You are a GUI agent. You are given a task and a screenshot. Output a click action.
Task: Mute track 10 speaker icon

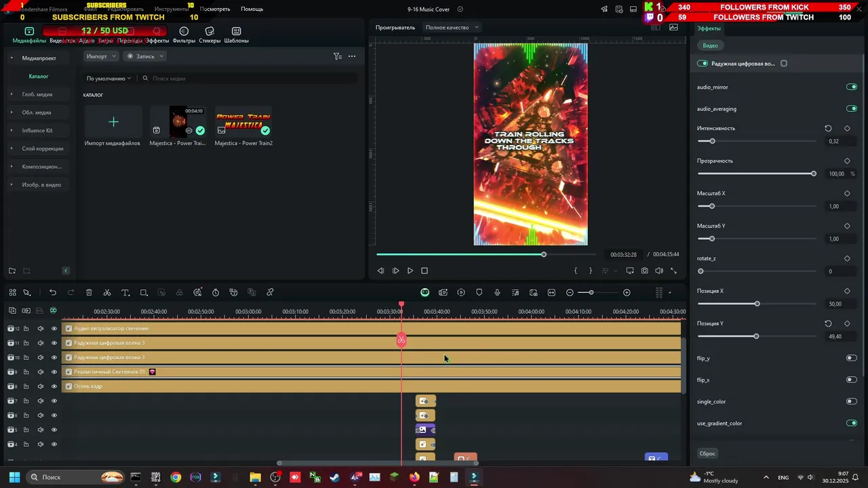point(40,357)
